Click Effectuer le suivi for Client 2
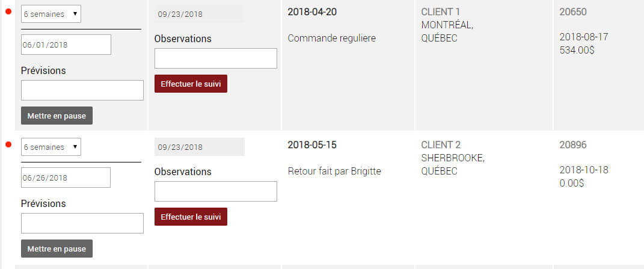This screenshot has width=644, height=269. pos(191,217)
